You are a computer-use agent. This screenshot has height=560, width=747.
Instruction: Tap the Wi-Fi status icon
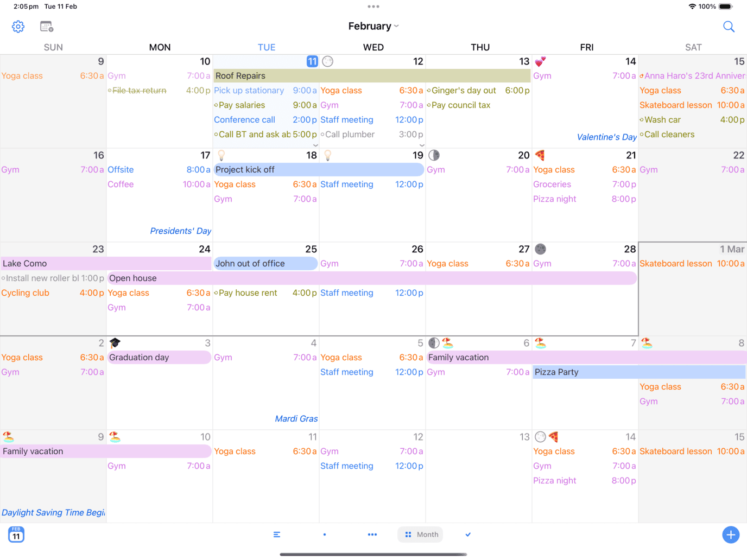692,7
